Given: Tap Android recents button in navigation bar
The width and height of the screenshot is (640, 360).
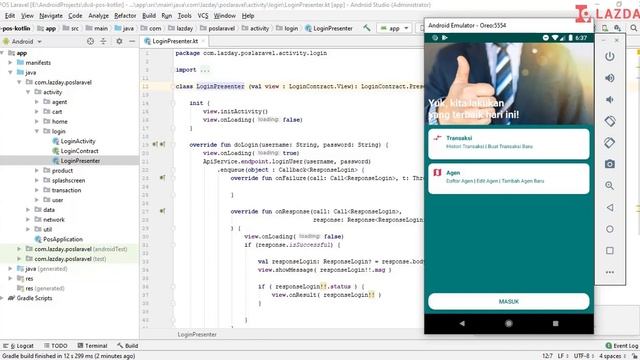Looking at the screenshot, I should click(x=556, y=323).
